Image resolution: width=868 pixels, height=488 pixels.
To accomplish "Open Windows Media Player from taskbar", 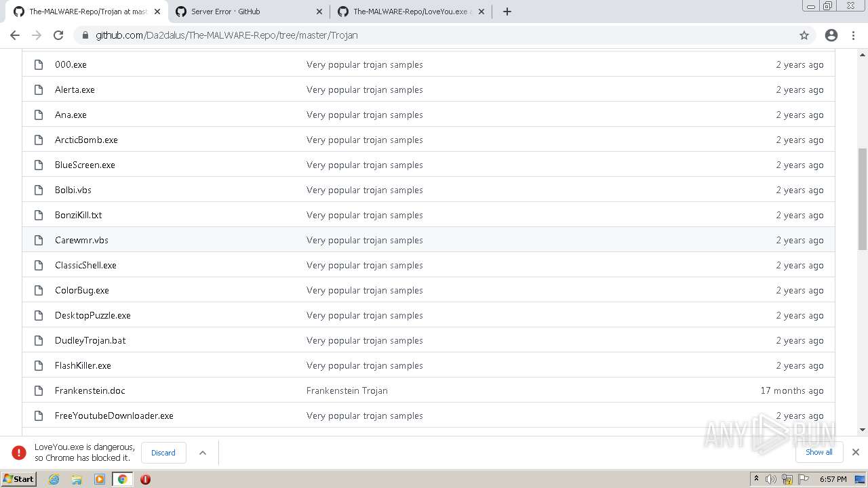I will tap(100, 479).
